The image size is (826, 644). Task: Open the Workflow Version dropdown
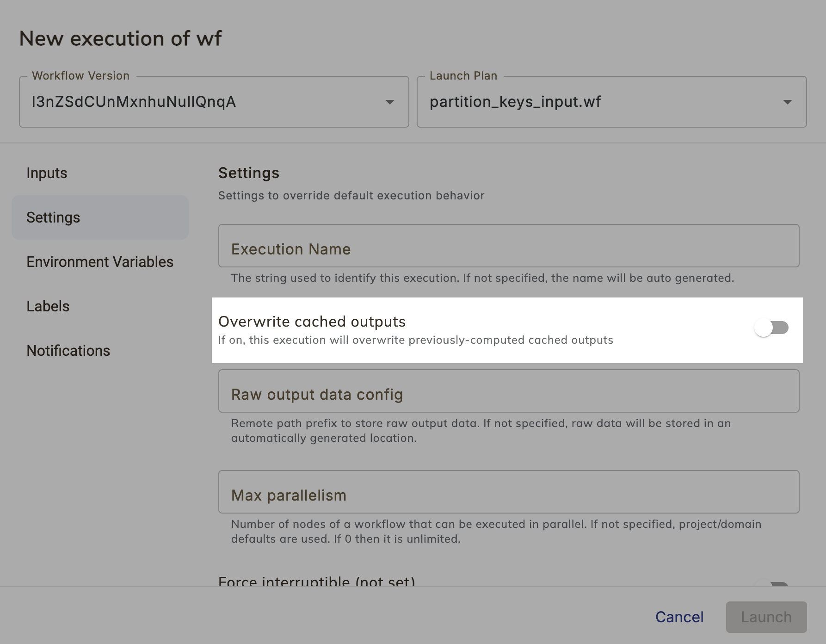[x=214, y=101]
